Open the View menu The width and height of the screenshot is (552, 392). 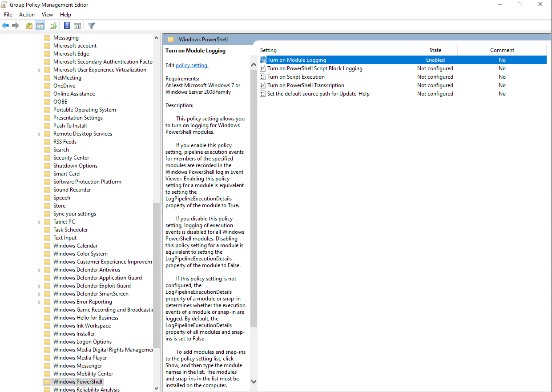(47, 15)
